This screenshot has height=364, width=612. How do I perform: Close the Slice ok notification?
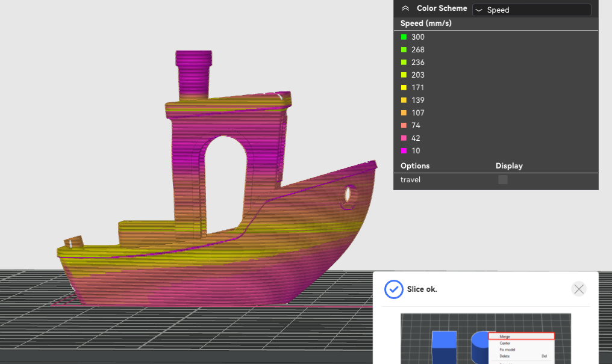pos(578,289)
